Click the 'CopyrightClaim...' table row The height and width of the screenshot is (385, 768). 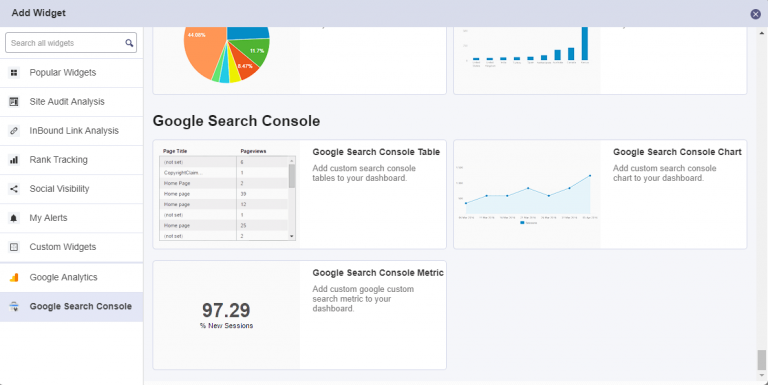click(224, 172)
